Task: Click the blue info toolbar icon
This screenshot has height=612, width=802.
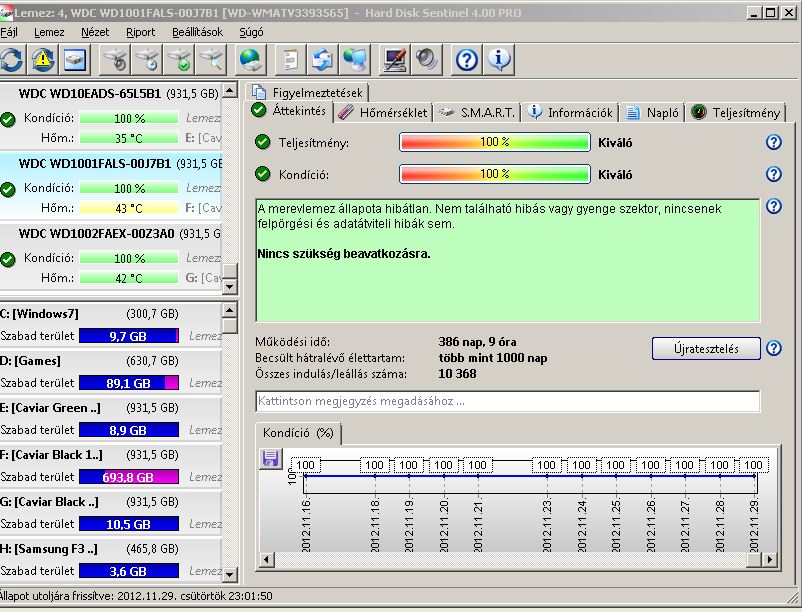Action: pos(499,60)
